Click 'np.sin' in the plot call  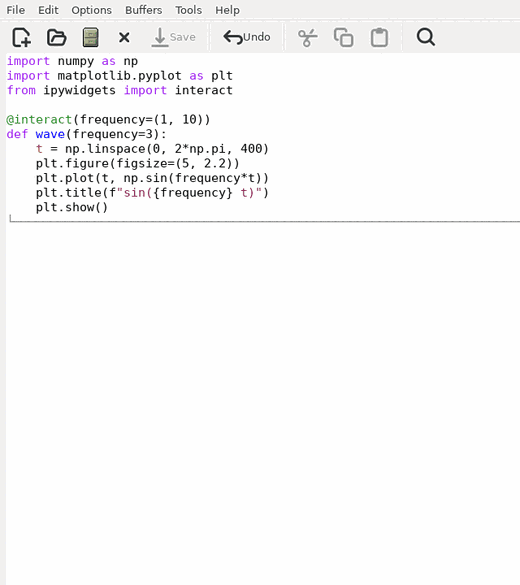[145, 178]
